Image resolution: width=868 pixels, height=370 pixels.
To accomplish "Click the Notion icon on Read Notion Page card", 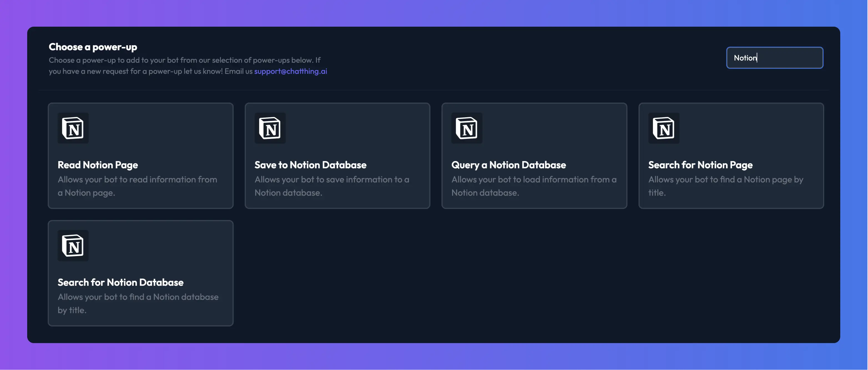I will [x=73, y=128].
